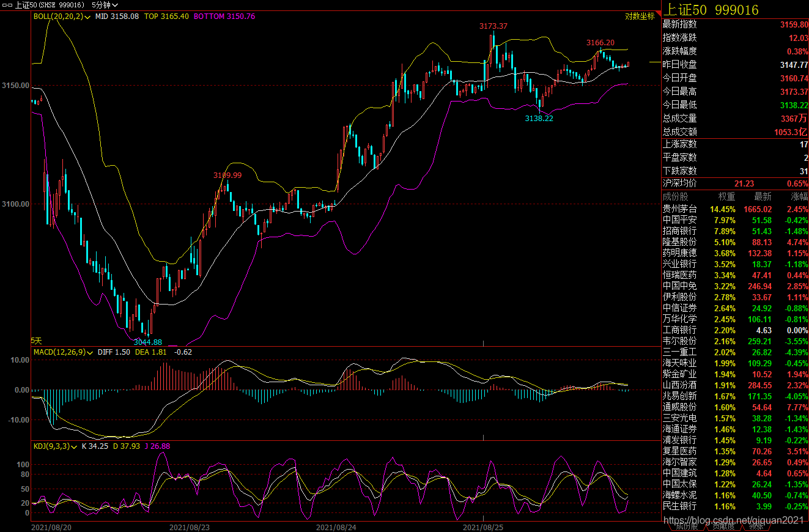Click the 2021/08/23 date axis label
Viewport: 809px width, 532px height.
click(190, 526)
